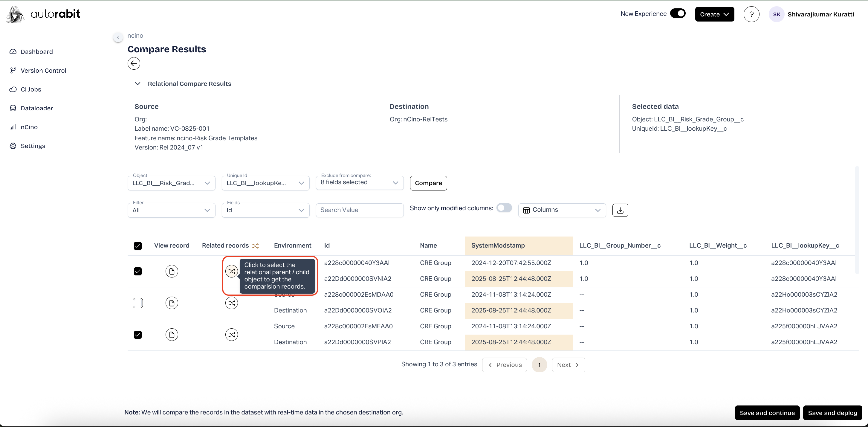Viewport: 868px width, 427px height.
Task: Click the Compare button
Action: [x=428, y=183]
